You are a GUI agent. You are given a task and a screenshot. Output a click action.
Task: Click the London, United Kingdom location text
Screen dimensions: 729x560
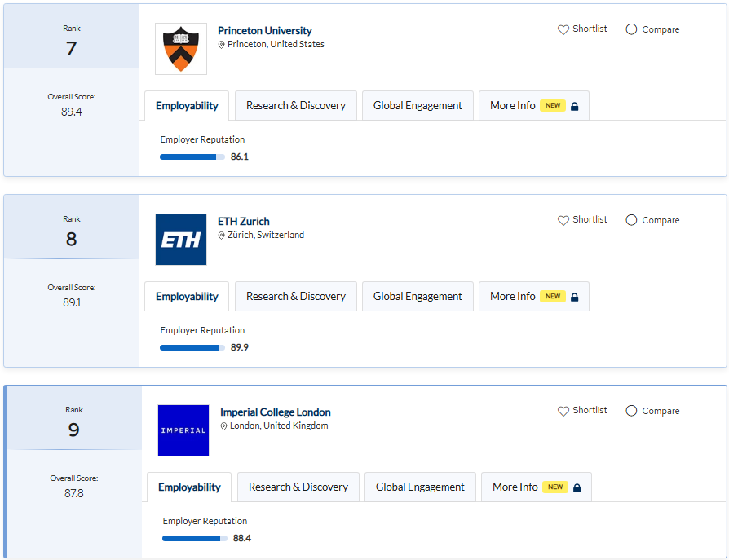click(279, 426)
